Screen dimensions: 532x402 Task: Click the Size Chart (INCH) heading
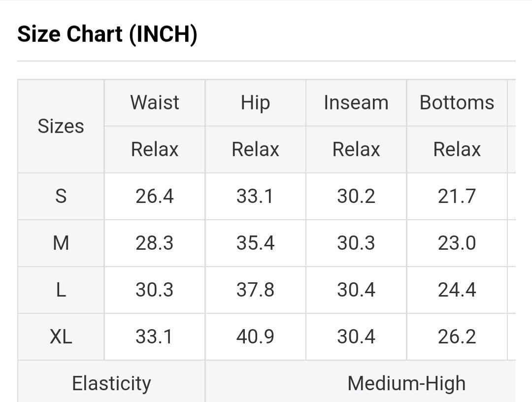pos(107,34)
